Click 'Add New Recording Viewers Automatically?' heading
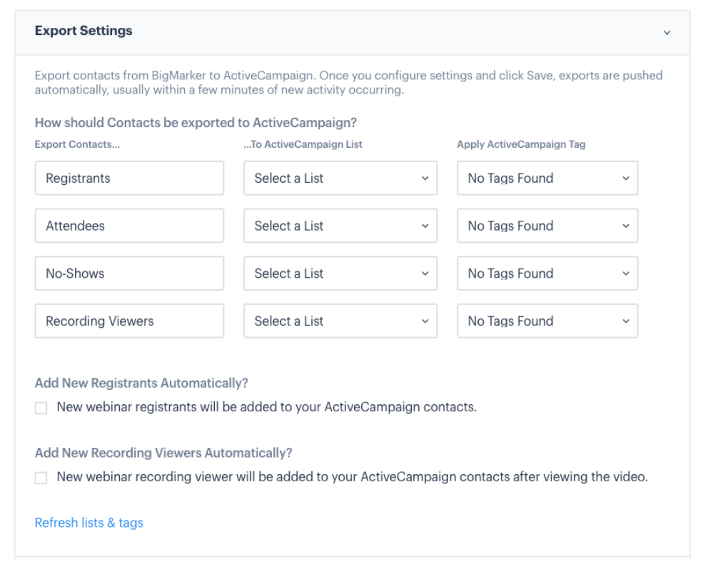The height and width of the screenshot is (577, 728). click(163, 453)
